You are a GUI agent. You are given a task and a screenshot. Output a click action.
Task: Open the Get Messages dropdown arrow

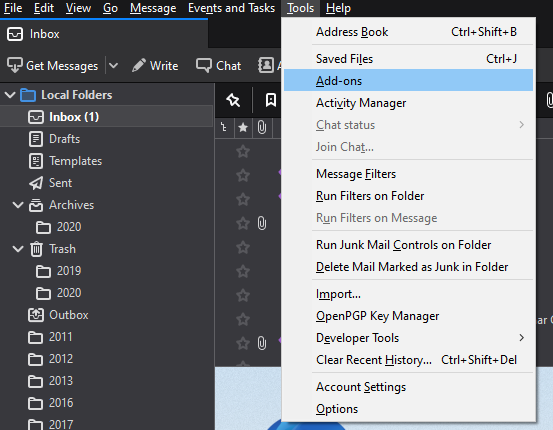pos(113,66)
